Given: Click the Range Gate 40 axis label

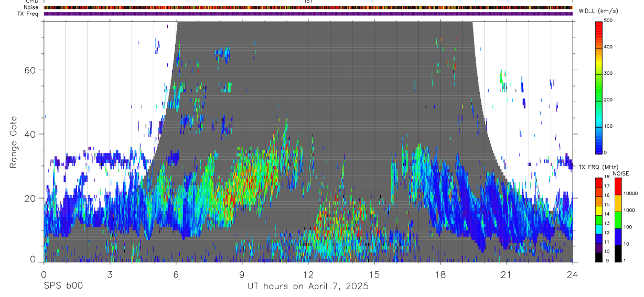Looking at the screenshot, I should coord(30,134).
